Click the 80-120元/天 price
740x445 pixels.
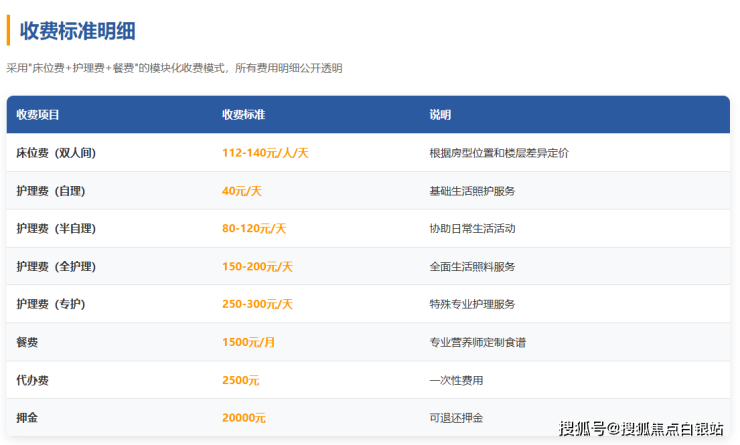254,229
